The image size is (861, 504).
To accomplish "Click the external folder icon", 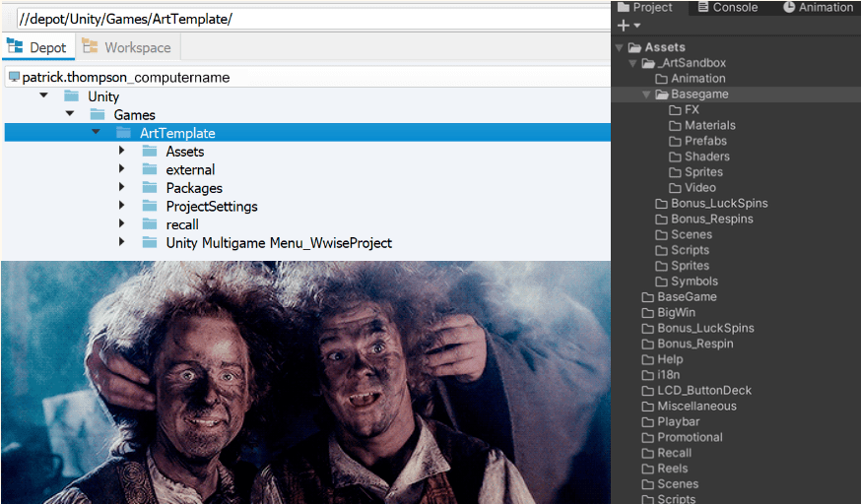I will 150,169.
